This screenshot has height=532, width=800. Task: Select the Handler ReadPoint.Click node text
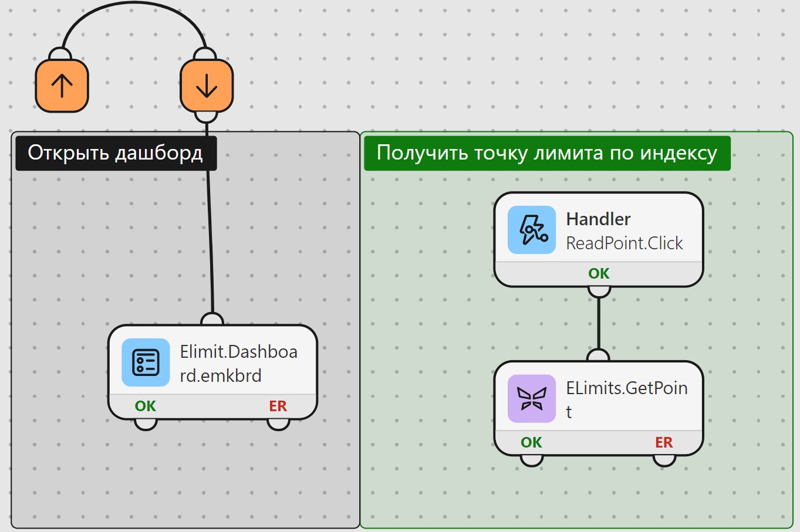pos(625,231)
